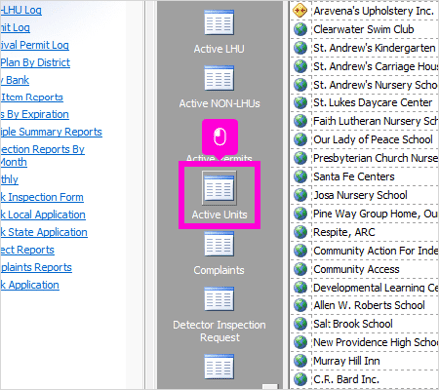The width and height of the screenshot is (439, 390).
Task: Open the Complaints Reports link
Action: (36, 267)
